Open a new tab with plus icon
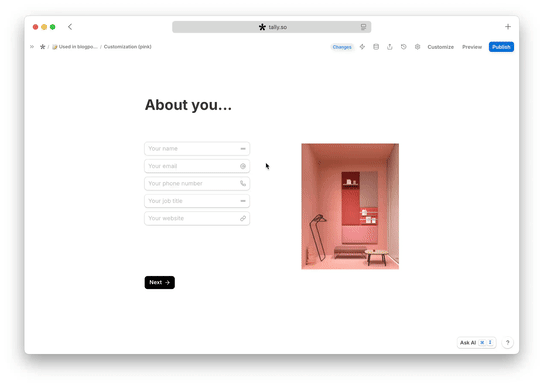 (508, 27)
